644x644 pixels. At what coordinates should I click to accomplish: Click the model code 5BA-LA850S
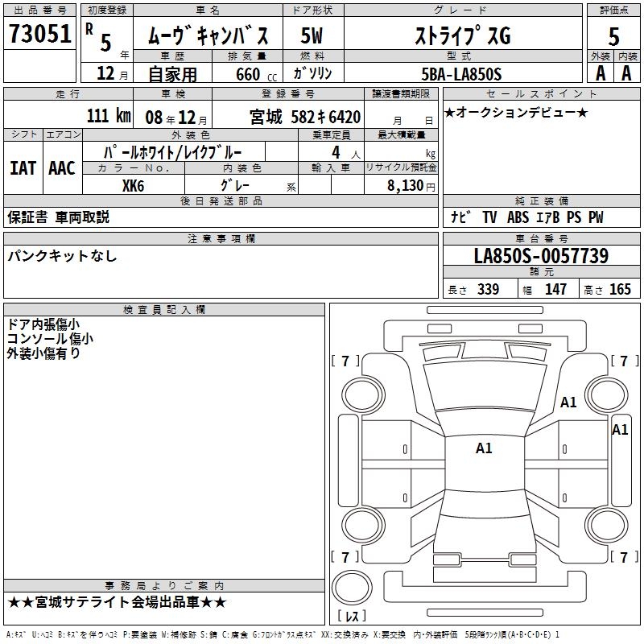coord(462,74)
